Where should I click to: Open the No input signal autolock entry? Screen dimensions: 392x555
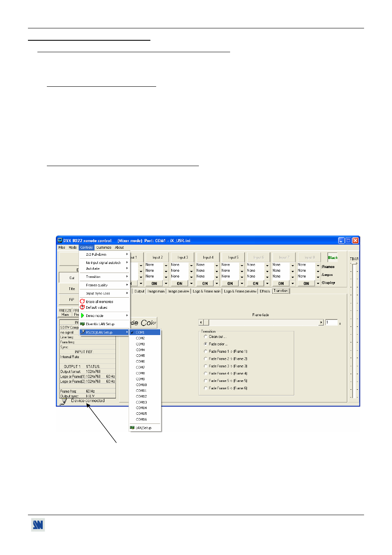104,263
